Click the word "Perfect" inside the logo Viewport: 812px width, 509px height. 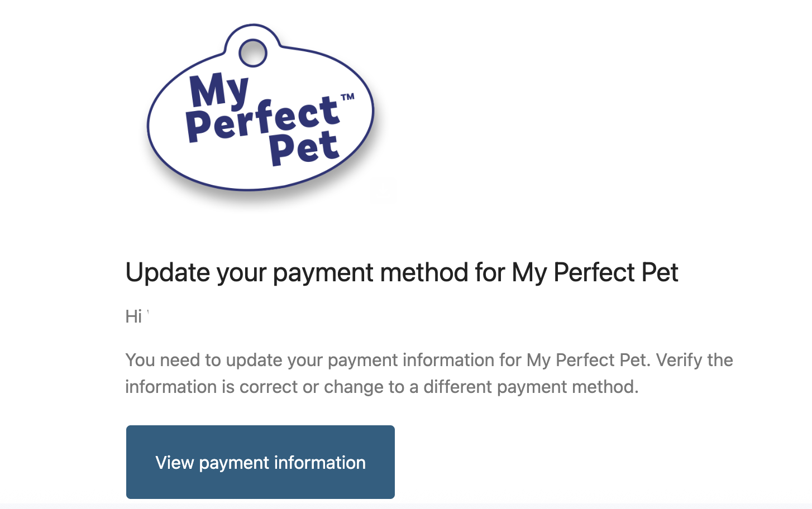coord(262,119)
